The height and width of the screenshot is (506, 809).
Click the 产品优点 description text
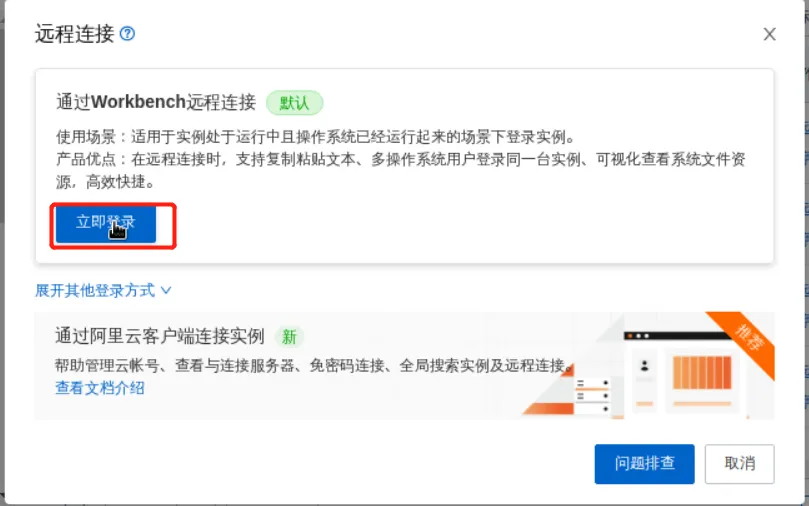point(400,170)
